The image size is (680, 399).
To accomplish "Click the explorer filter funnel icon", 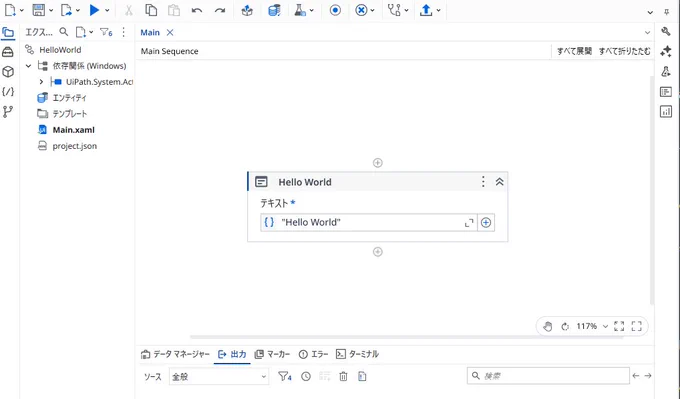I will (x=106, y=32).
